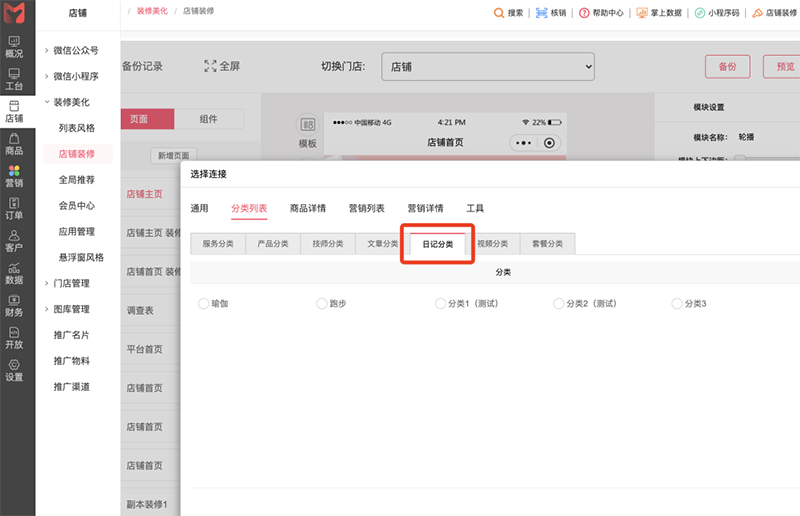Click the 概况 overview sidebar icon
This screenshot has width=800, height=516.
coord(14,46)
